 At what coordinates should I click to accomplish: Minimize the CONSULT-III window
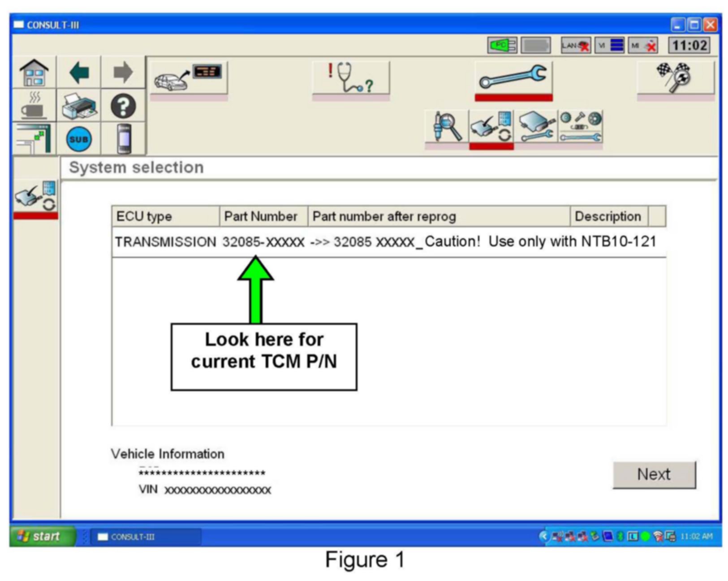678,25
